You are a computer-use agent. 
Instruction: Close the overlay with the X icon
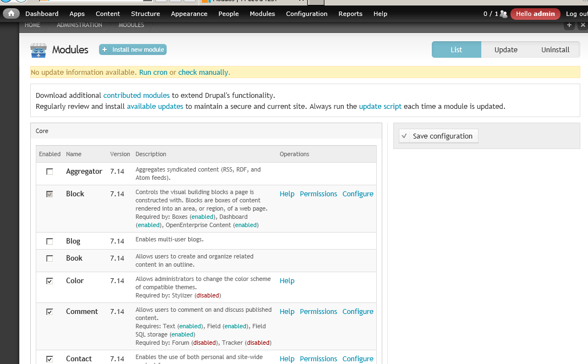click(582, 25)
